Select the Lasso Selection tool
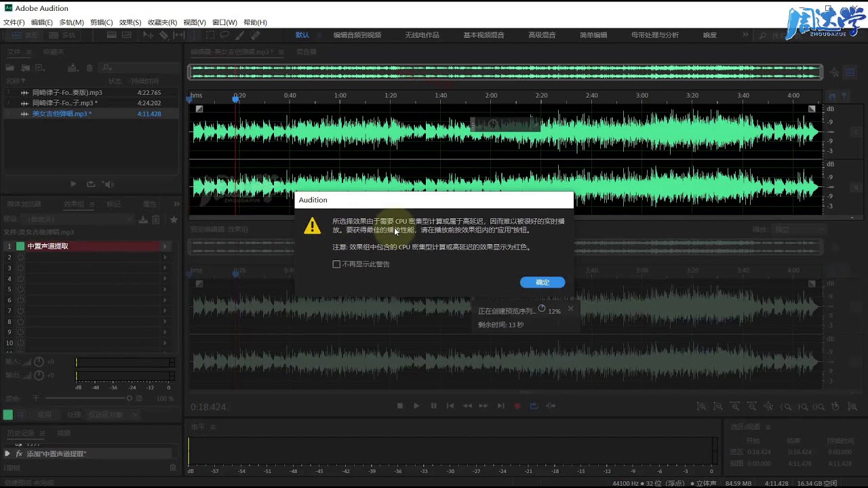Viewport: 868px width, 488px height. coord(225,35)
